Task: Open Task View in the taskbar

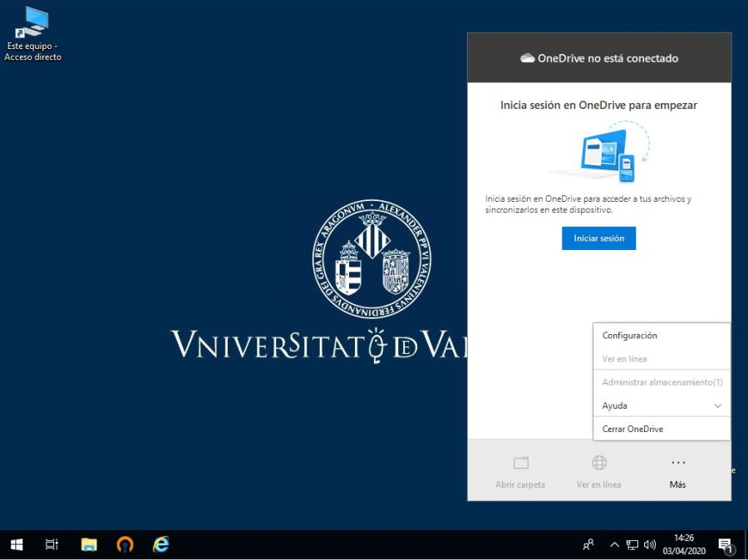Action: (x=52, y=544)
